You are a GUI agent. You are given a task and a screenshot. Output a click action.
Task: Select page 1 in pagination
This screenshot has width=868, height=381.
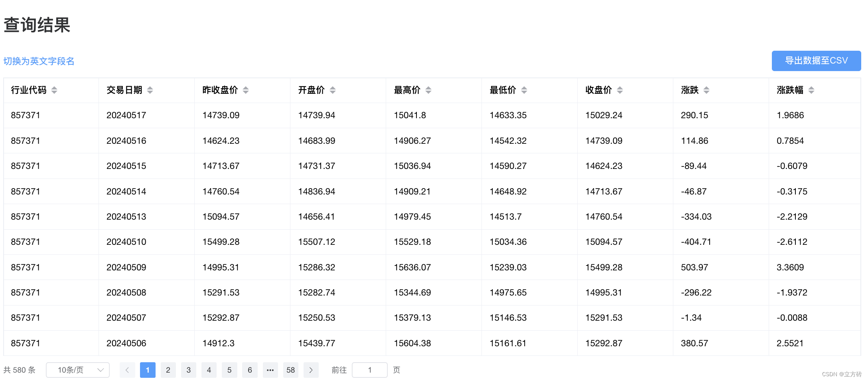tap(148, 370)
